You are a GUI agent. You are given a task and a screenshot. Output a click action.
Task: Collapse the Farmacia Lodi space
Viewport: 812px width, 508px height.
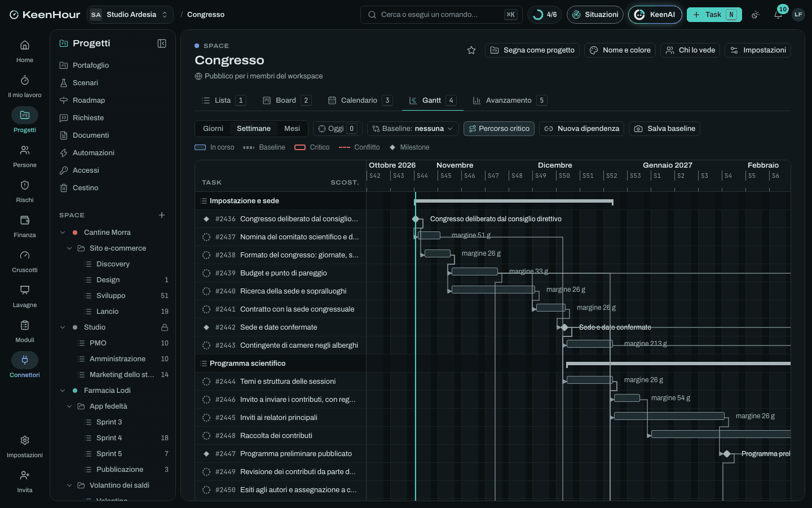coord(63,391)
